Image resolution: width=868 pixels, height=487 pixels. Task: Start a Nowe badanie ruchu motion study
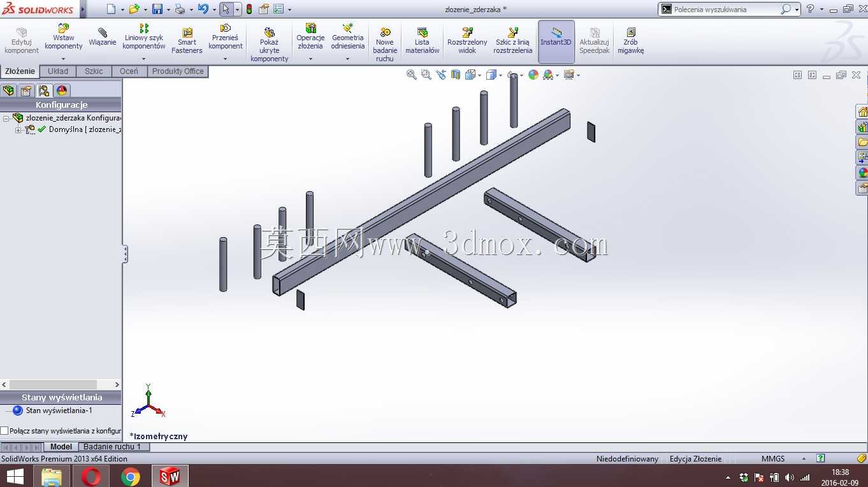(x=385, y=45)
